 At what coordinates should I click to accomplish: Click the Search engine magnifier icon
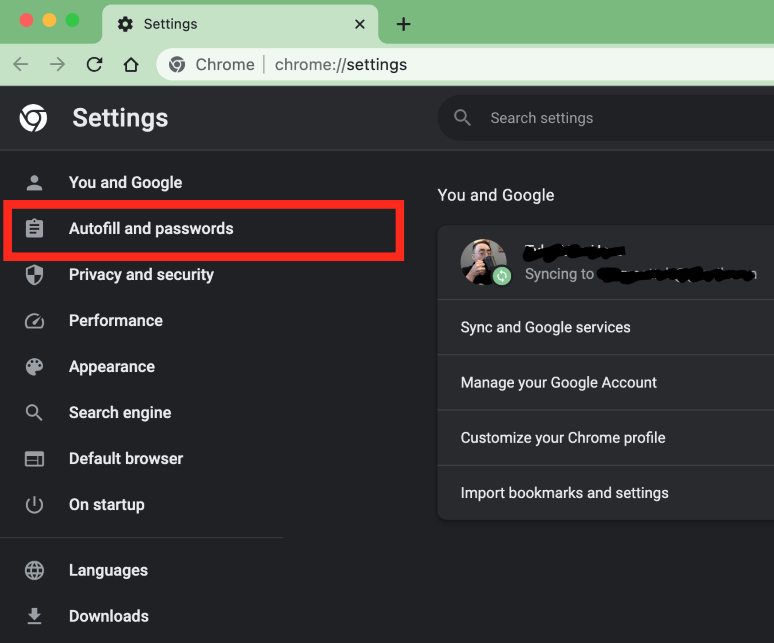click(34, 413)
